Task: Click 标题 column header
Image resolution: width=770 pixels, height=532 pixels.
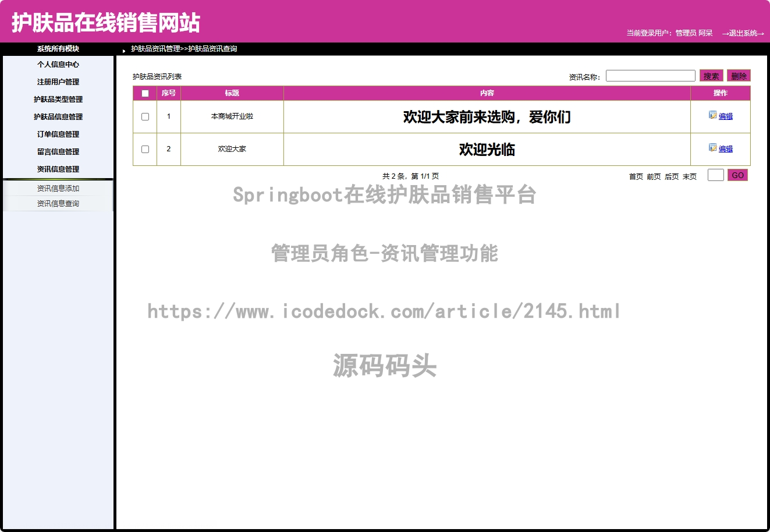Action: 232,93
